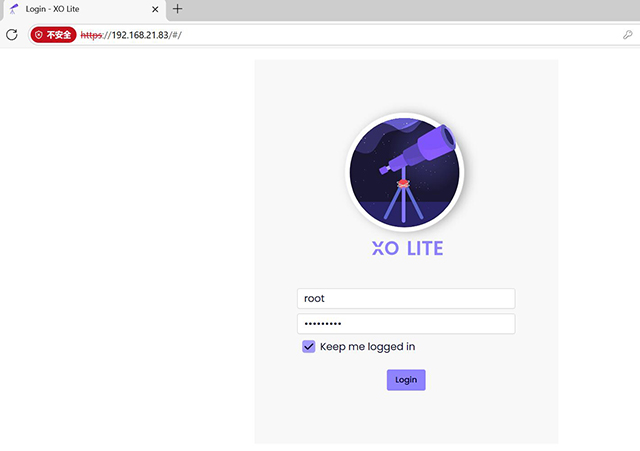Click the shield icon inside security badge
Viewport: 640px width, 451px height.
[x=39, y=35]
